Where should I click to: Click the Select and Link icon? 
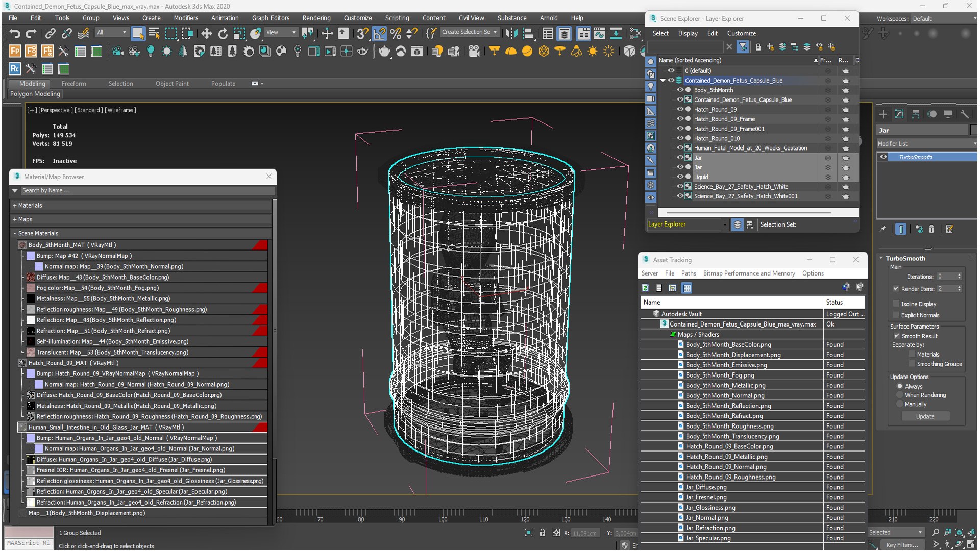pyautogui.click(x=50, y=34)
